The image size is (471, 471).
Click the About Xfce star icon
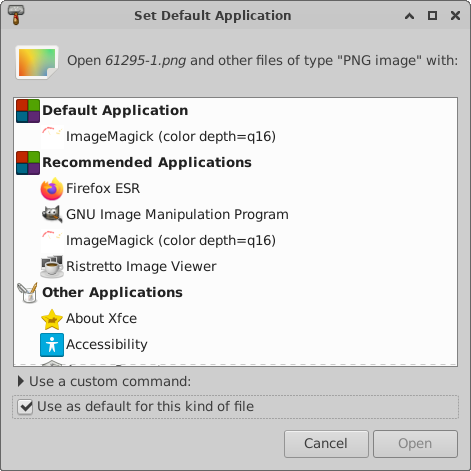click(52, 319)
